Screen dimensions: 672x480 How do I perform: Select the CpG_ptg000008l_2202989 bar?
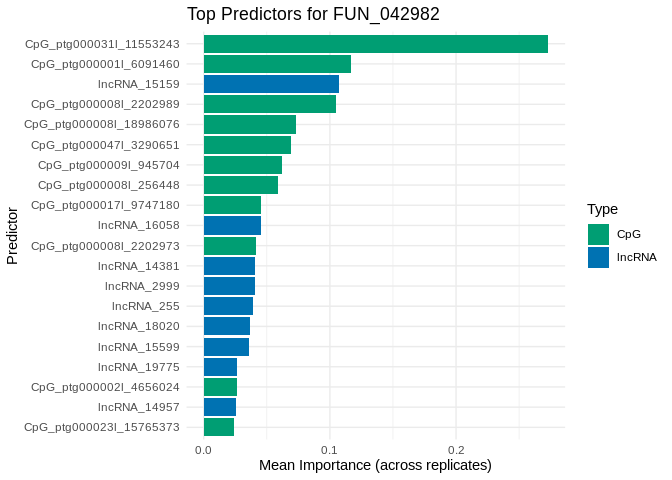click(269, 104)
